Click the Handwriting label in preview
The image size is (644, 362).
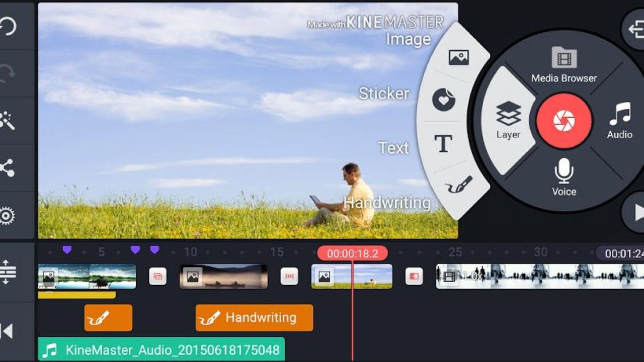point(387,203)
